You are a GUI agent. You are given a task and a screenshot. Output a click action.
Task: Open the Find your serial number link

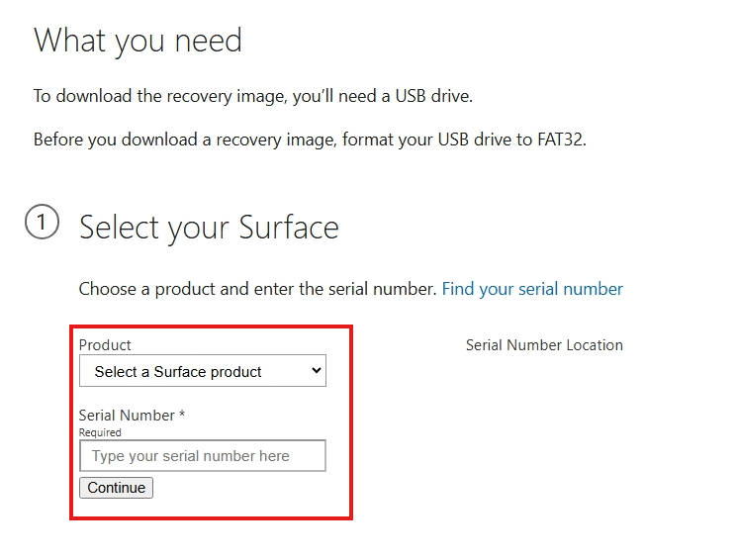[x=532, y=289]
